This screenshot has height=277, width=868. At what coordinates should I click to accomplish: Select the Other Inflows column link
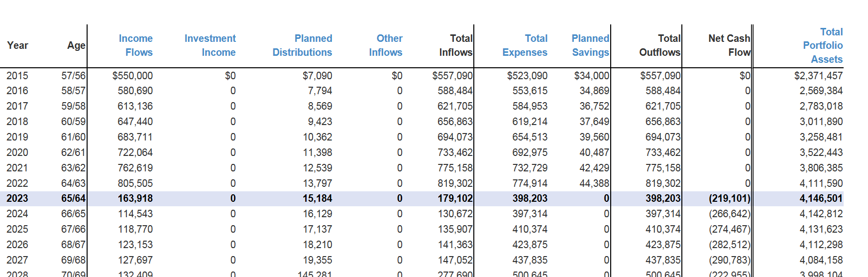click(386, 45)
